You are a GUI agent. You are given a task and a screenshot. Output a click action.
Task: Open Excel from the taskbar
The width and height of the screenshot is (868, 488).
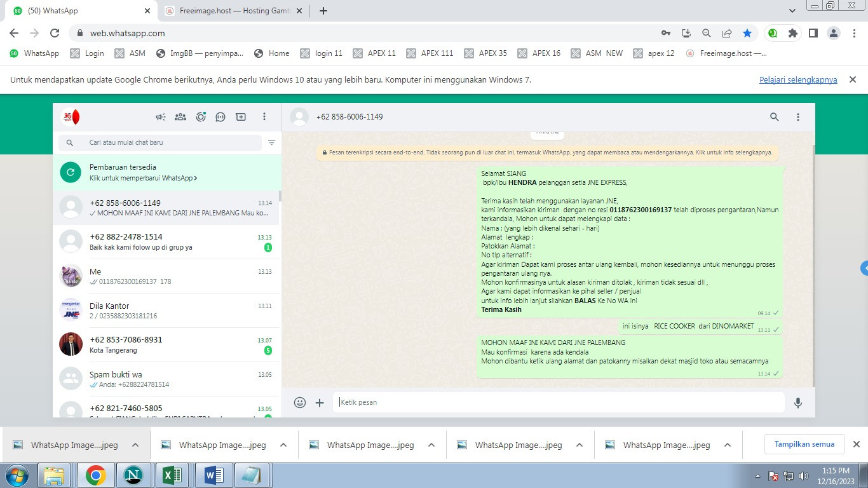(x=173, y=475)
